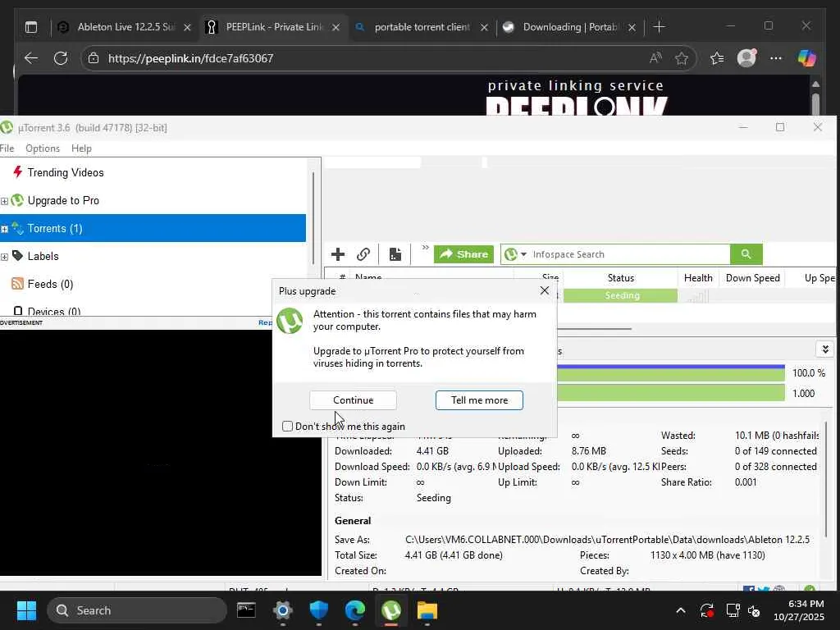Viewport: 840px width, 630px height.
Task: Expand the Labels tree node
Action: [x=4, y=257]
